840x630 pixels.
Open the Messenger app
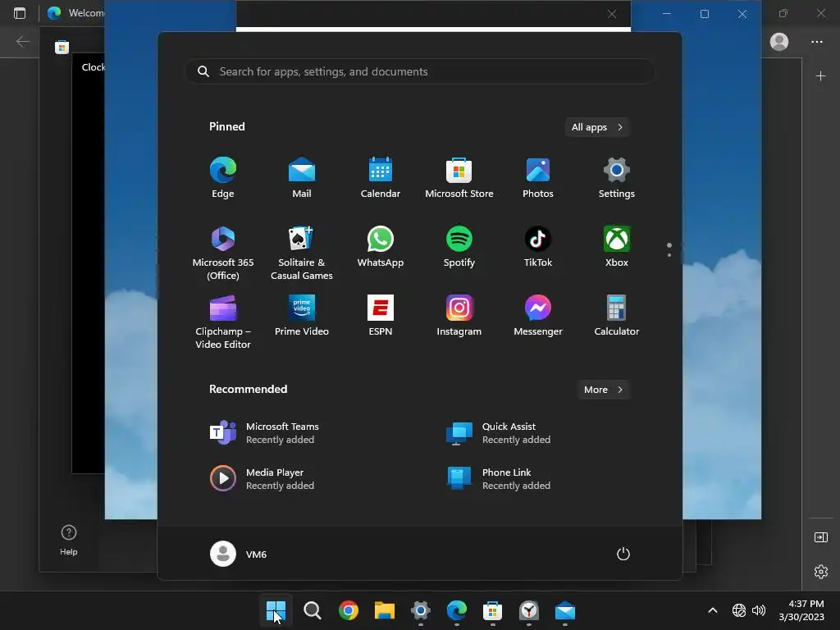[x=538, y=316]
